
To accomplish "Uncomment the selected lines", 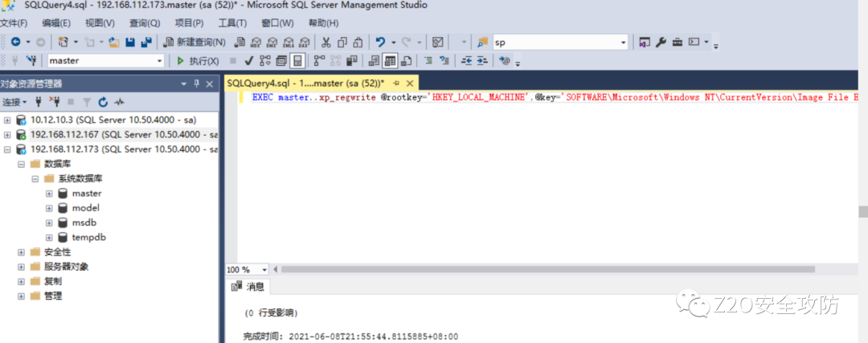I will coord(444,60).
